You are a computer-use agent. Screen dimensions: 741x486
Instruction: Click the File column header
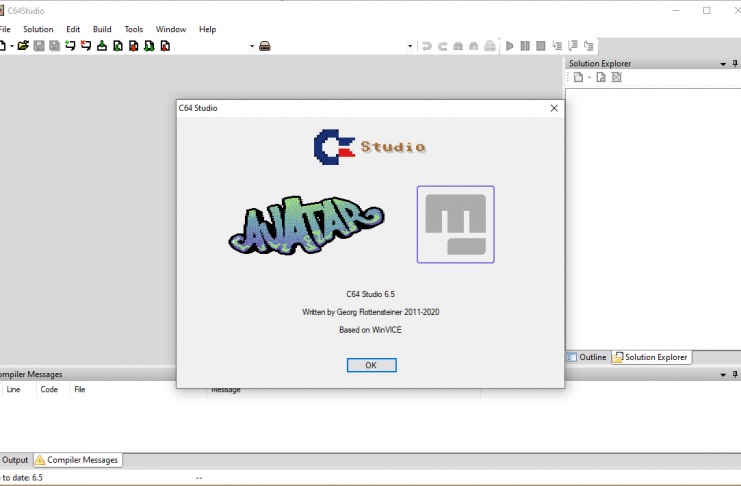pyautogui.click(x=79, y=390)
